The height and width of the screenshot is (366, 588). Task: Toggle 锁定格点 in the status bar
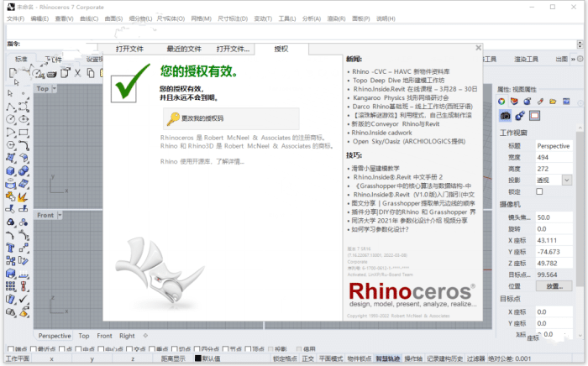[x=285, y=358]
